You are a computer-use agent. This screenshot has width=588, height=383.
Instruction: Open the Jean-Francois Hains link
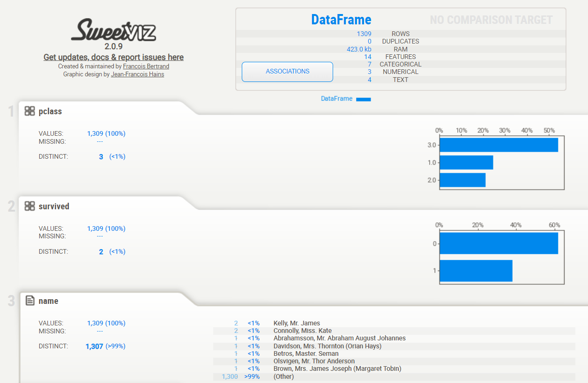[137, 74]
